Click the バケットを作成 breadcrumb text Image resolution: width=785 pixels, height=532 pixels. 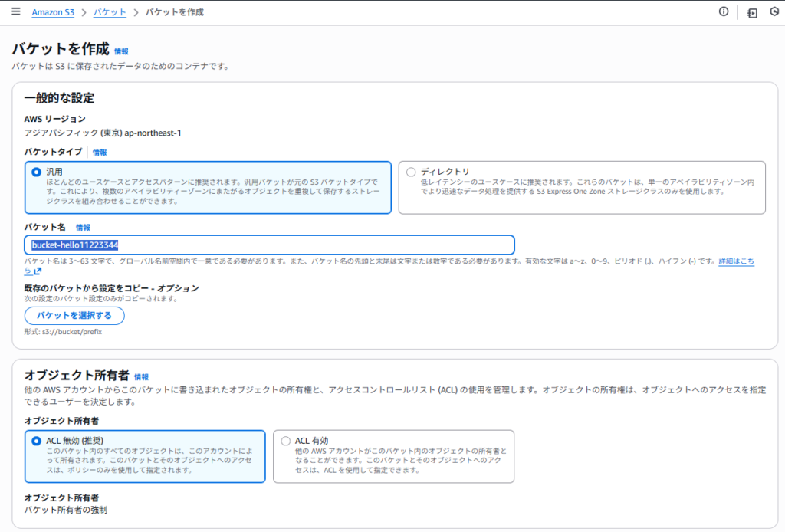point(174,13)
